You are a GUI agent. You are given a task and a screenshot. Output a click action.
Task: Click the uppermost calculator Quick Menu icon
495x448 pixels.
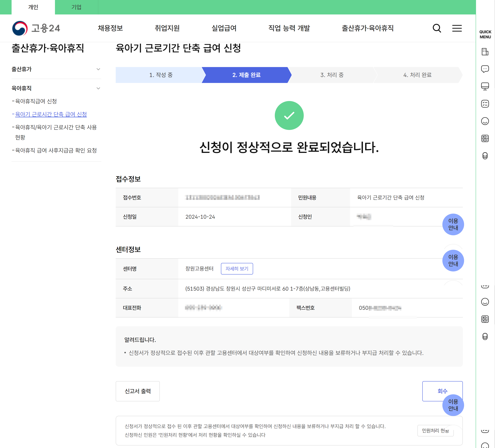tap(485, 138)
